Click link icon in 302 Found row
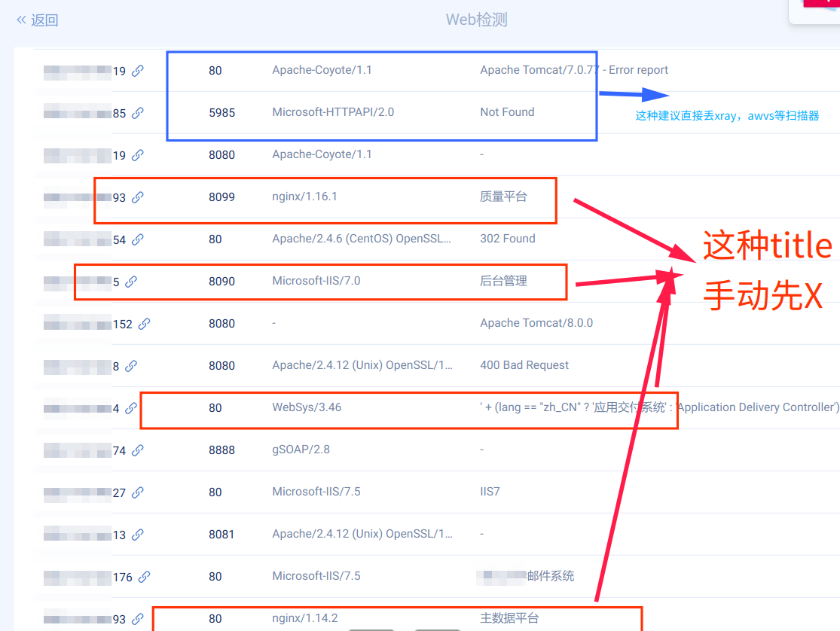This screenshot has width=840, height=631. pyautogui.click(x=138, y=239)
